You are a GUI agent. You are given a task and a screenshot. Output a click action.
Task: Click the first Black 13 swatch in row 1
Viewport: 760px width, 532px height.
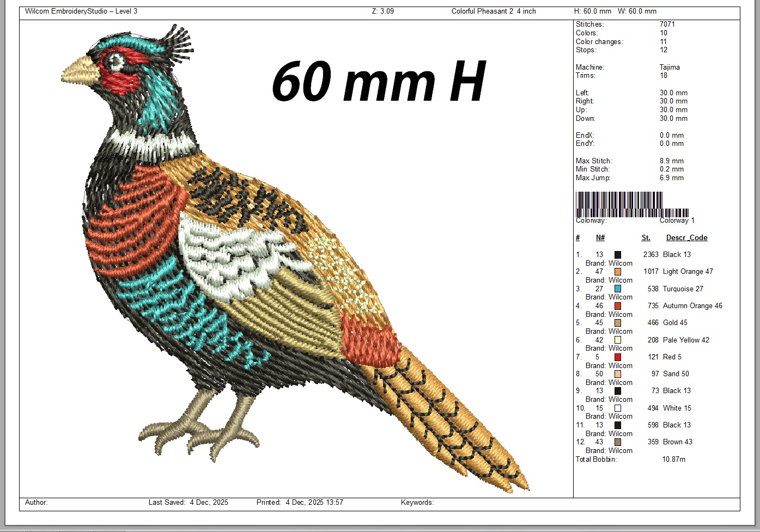(x=618, y=255)
